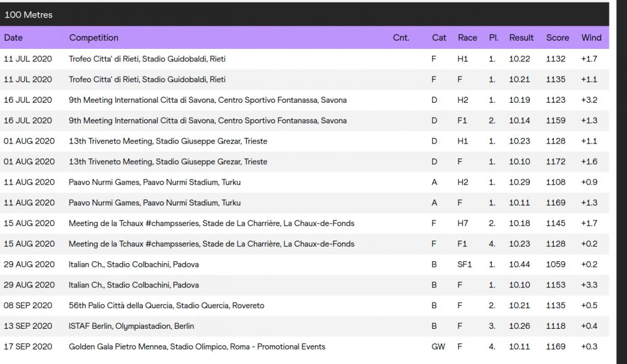Viewport: 627px width, 364px height.
Task: Click result 10.18 in the H7 row
Action: (519, 224)
